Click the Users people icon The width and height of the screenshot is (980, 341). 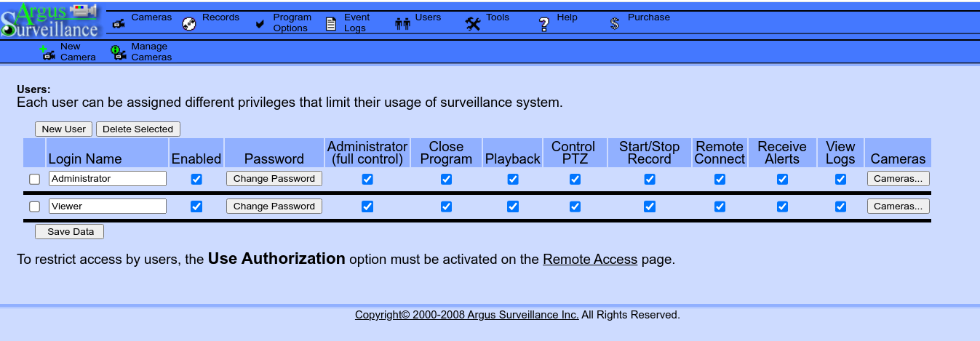pos(402,24)
